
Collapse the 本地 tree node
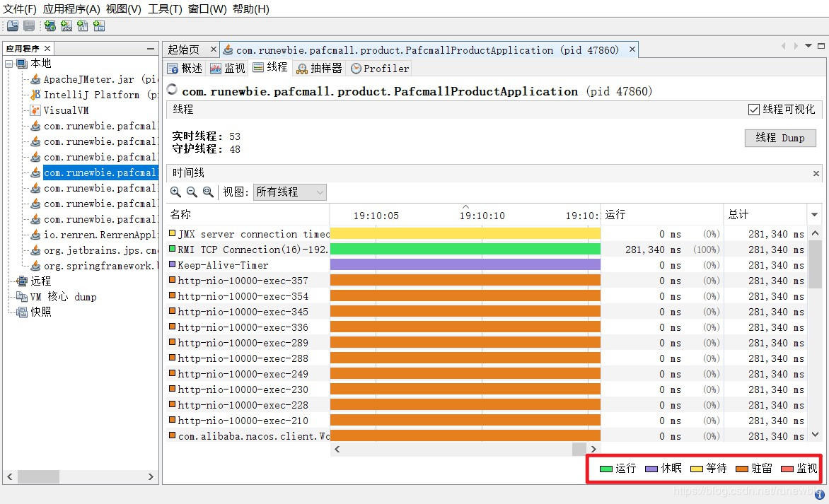point(9,64)
